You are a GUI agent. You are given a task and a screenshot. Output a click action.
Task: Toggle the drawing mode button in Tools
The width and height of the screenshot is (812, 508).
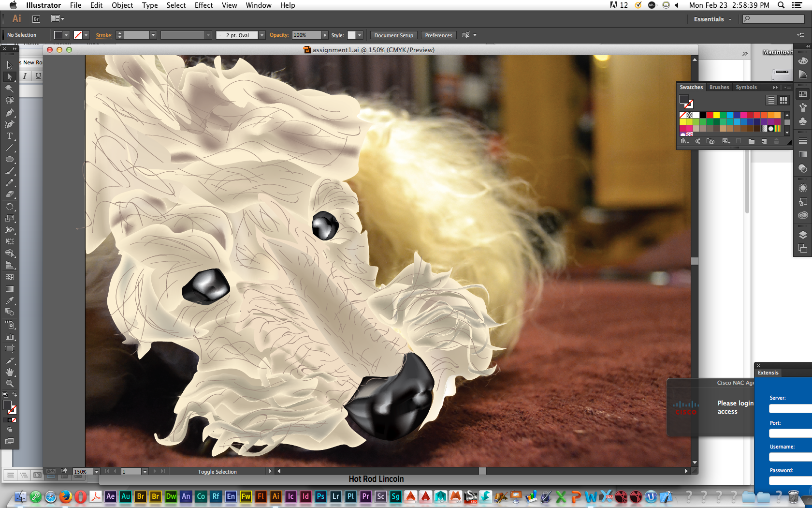click(9, 429)
